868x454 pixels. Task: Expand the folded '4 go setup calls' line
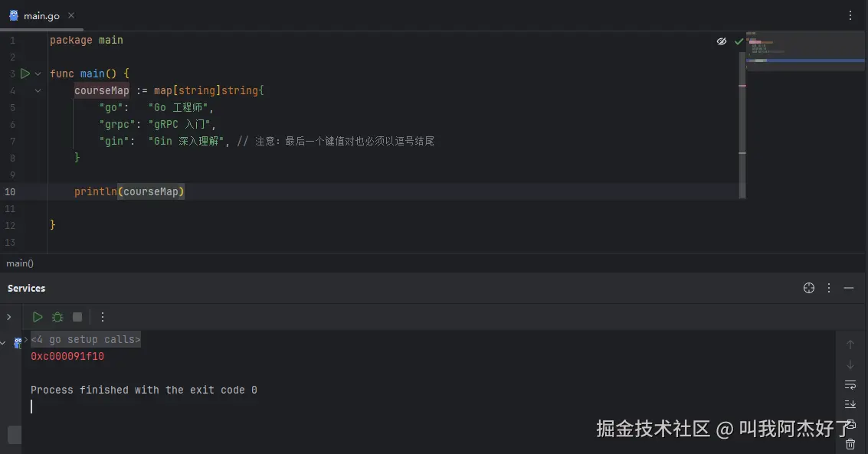[86, 339]
